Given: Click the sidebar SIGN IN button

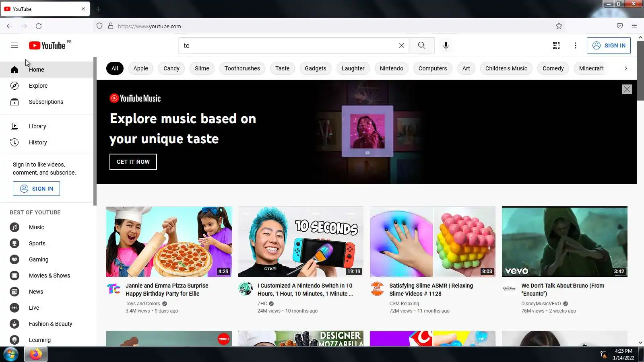Looking at the screenshot, I should [36, 189].
